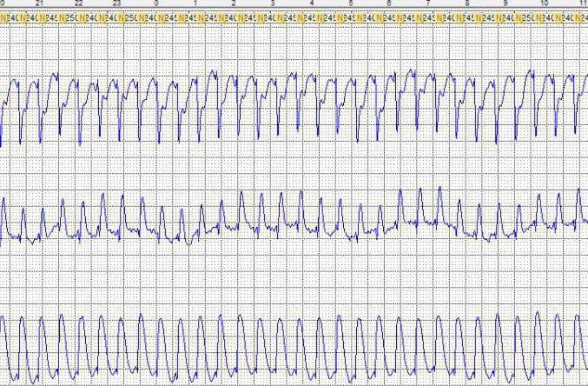
Task: Click the time marker labeled 5
Action: (351, 3)
